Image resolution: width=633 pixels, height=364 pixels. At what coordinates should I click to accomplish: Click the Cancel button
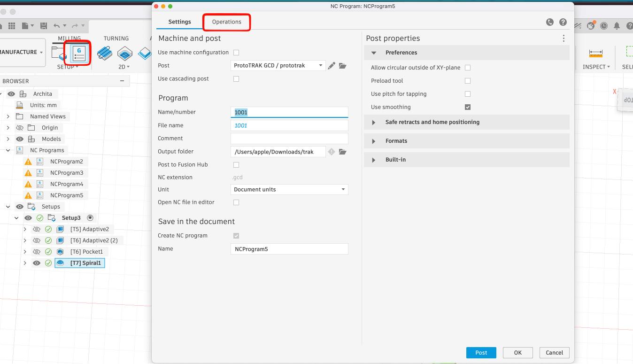coord(554,353)
